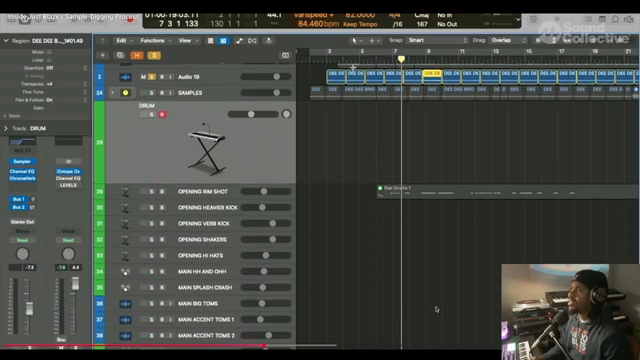
Task: Open the ChromaVerb plugin slot
Action: [x=22, y=178]
